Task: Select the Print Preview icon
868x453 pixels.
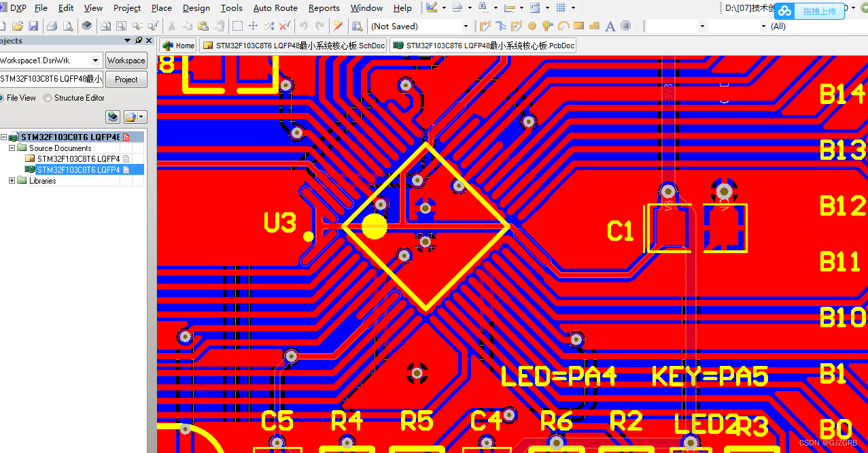Action: coord(67,26)
